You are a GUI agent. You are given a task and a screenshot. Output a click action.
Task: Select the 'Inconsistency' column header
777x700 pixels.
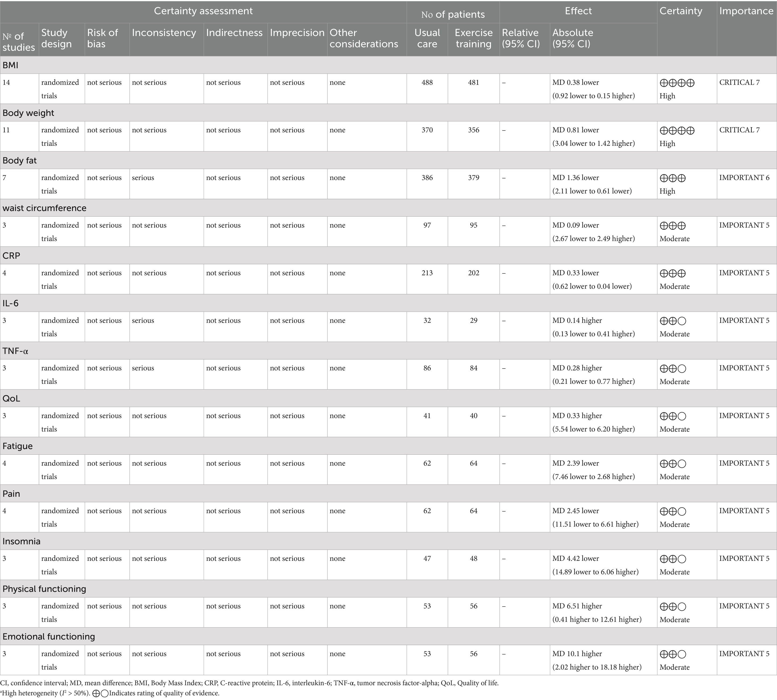(x=164, y=33)
